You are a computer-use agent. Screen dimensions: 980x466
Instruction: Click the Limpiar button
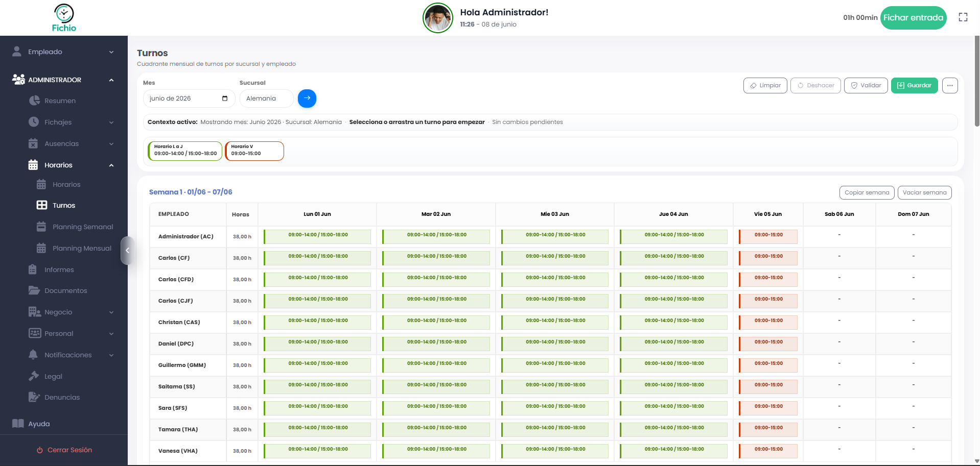point(765,85)
